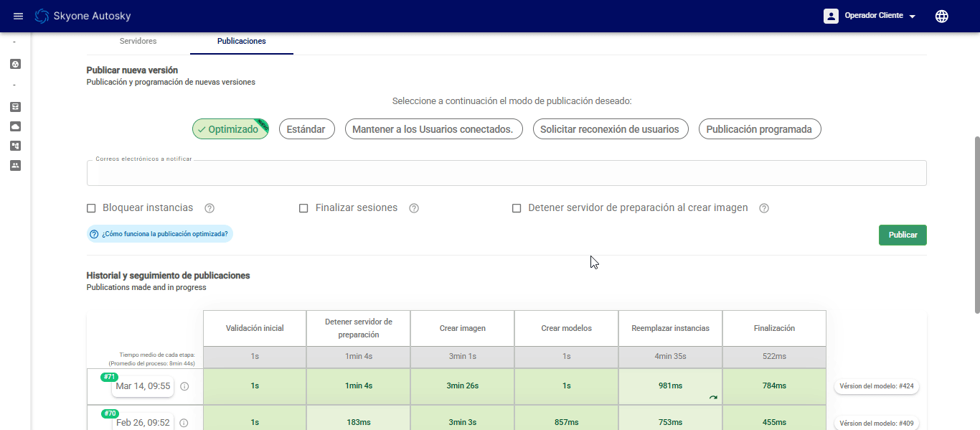Screen dimensions: 980x430
Task: Open the users group sidebar icon
Action: pos(15,165)
